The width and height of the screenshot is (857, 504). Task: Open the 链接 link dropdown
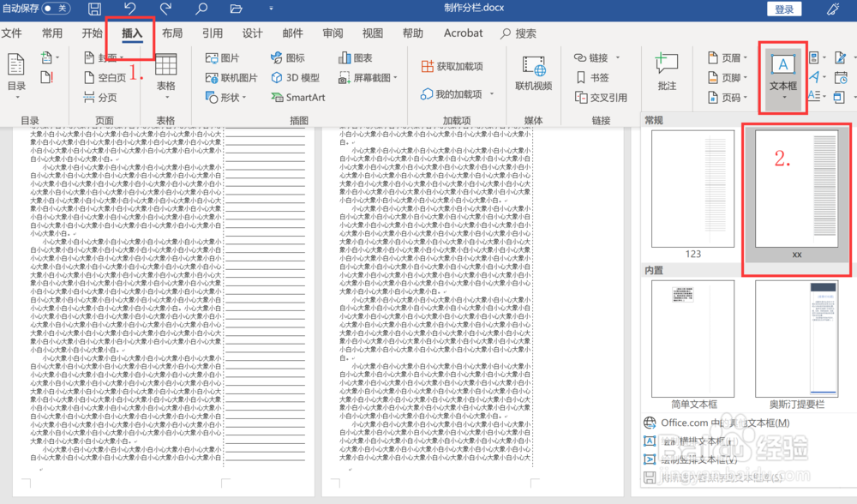click(x=596, y=57)
